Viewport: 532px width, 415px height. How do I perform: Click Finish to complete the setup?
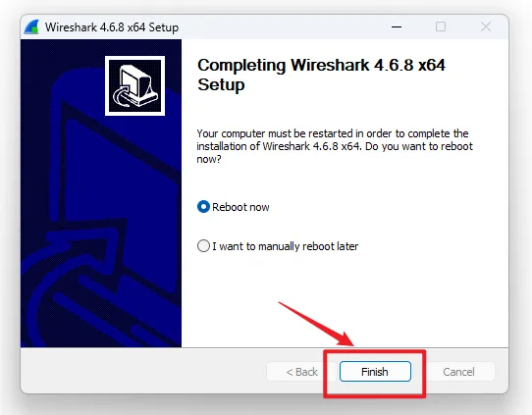(x=375, y=372)
